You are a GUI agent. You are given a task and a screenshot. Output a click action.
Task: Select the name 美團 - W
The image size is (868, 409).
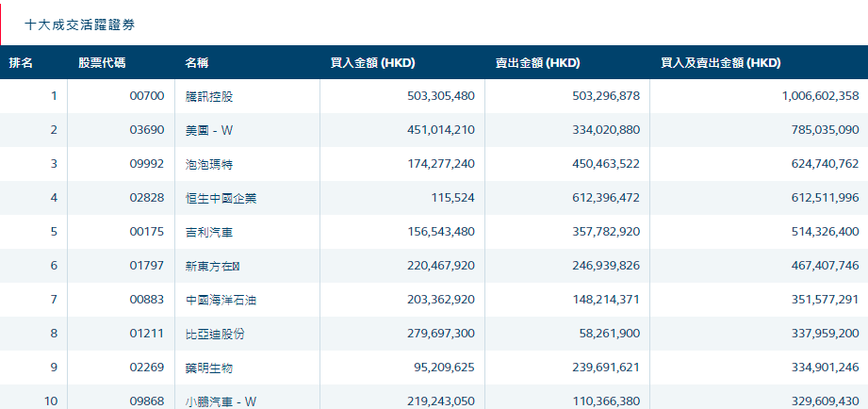(210, 130)
